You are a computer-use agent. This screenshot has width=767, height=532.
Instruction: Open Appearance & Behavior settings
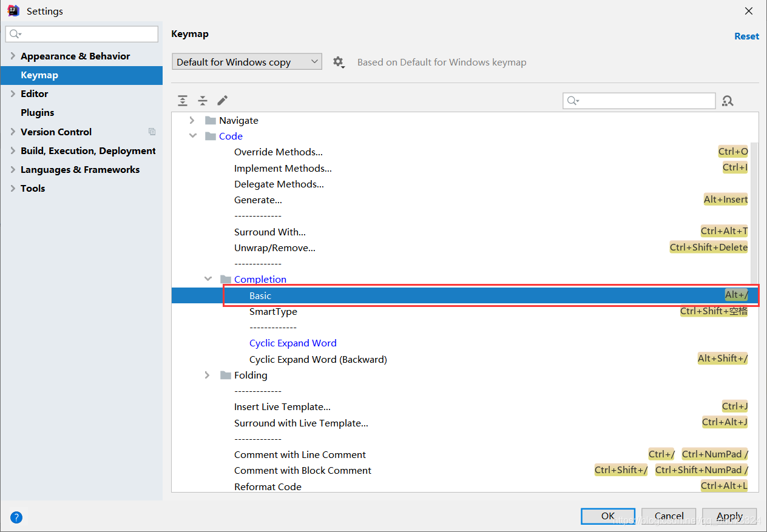(75, 56)
